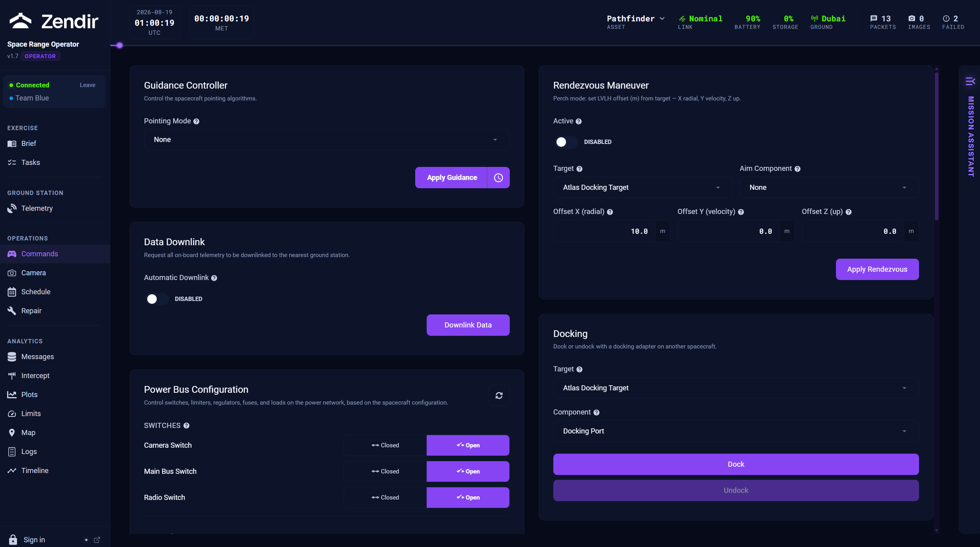The image size is (980, 547).
Task: Click the Downlink Data button
Action: 468,325
